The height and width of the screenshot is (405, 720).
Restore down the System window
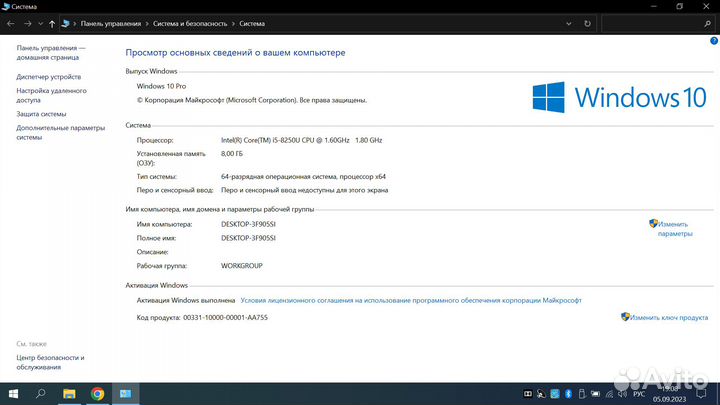click(x=680, y=6)
